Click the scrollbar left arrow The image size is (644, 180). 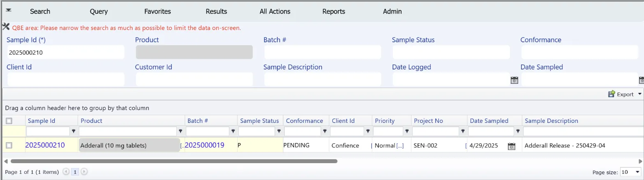[x=6, y=161]
